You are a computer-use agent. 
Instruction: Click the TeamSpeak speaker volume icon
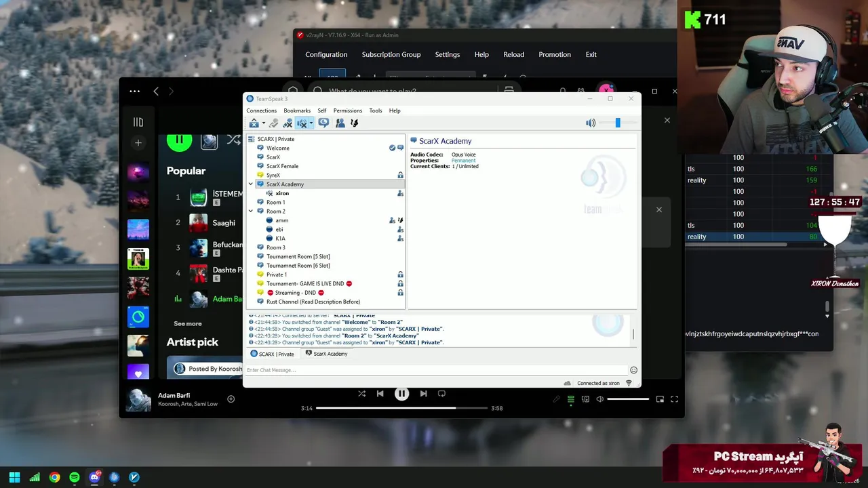click(x=591, y=123)
